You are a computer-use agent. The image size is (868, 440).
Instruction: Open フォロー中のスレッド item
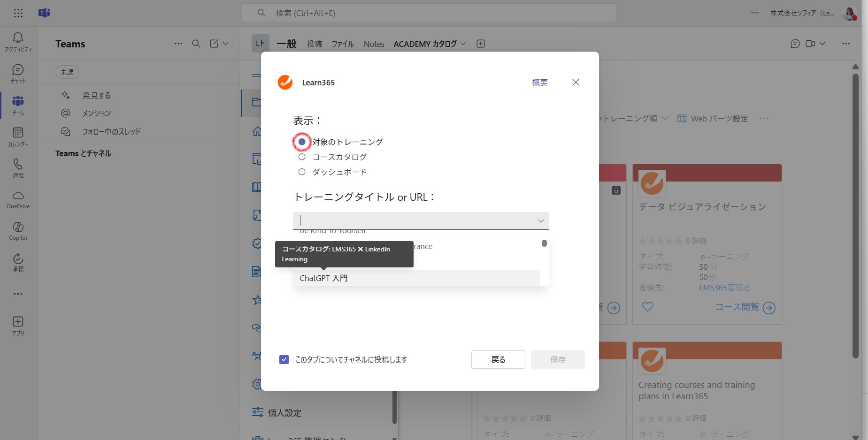point(111,132)
